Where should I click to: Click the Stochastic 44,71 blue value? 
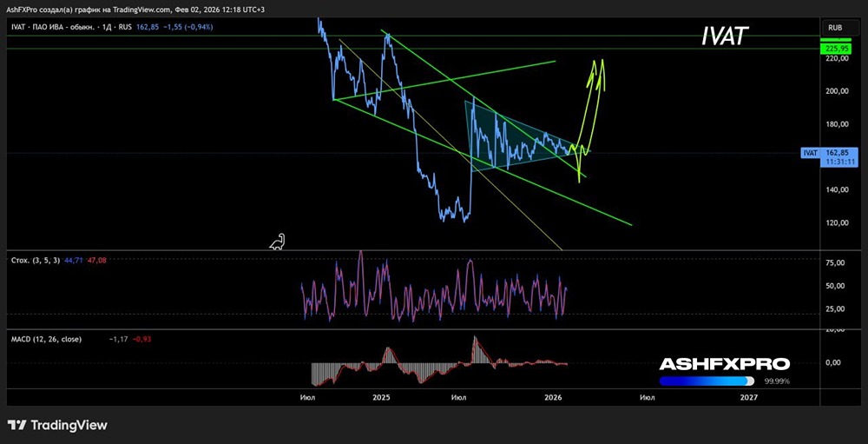coord(74,260)
